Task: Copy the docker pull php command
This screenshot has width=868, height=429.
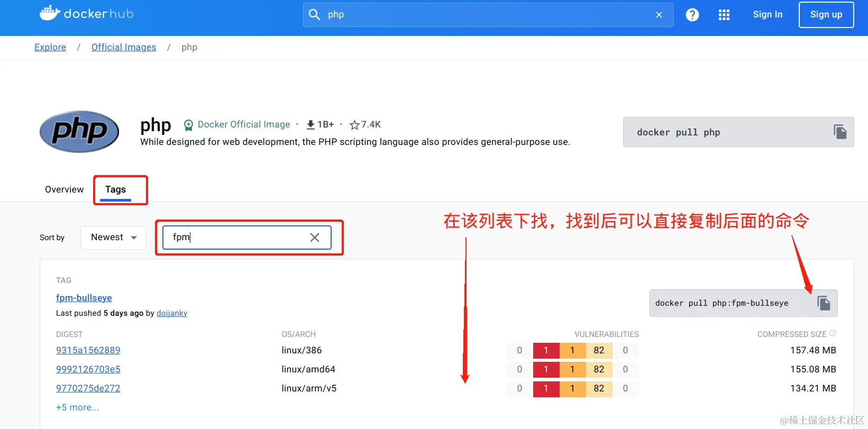Action: pyautogui.click(x=840, y=132)
